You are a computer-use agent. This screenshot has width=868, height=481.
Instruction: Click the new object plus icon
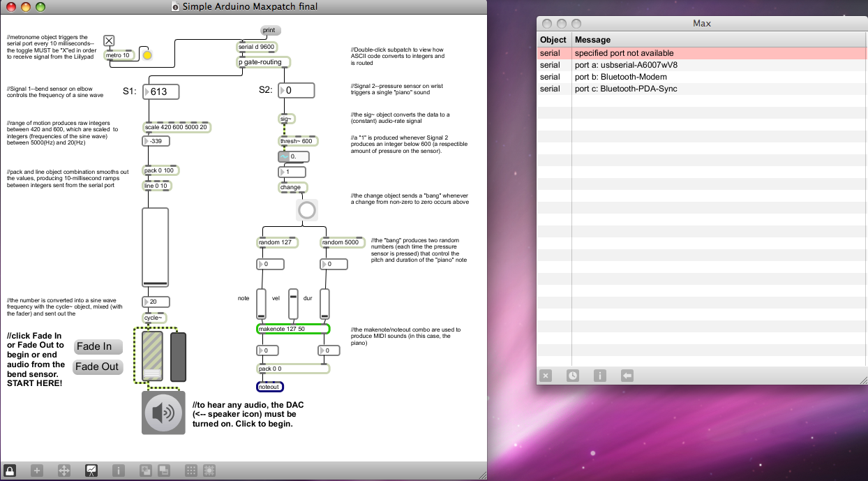coord(37,471)
